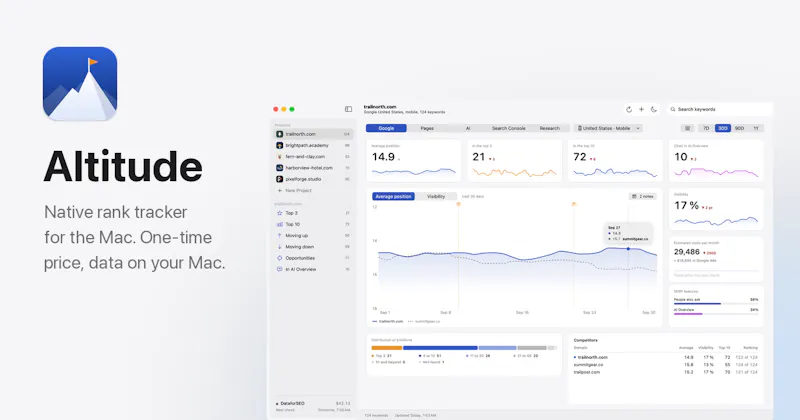Click the Opportunities filter icon

[x=280, y=258]
